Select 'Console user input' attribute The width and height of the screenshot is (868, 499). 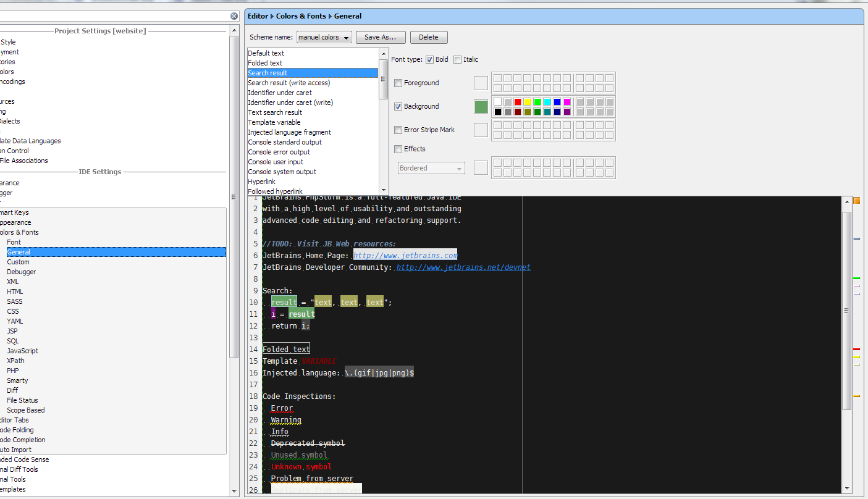pos(313,162)
